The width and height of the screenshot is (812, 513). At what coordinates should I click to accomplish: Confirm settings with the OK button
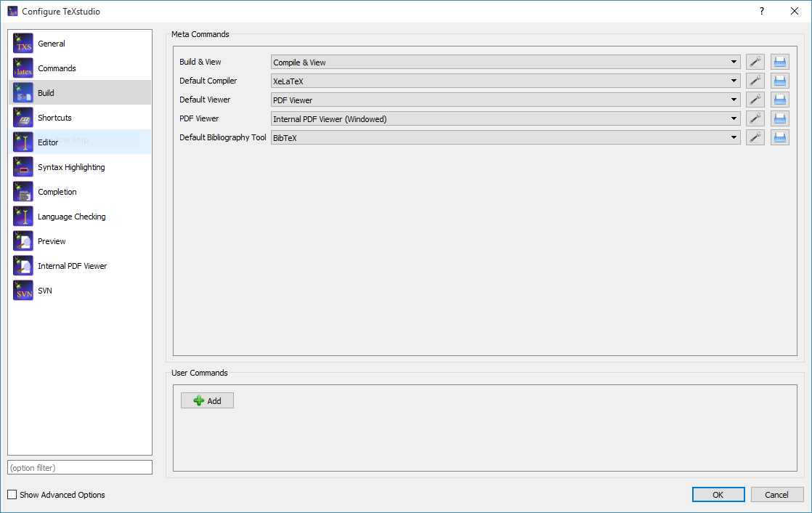[718, 495]
